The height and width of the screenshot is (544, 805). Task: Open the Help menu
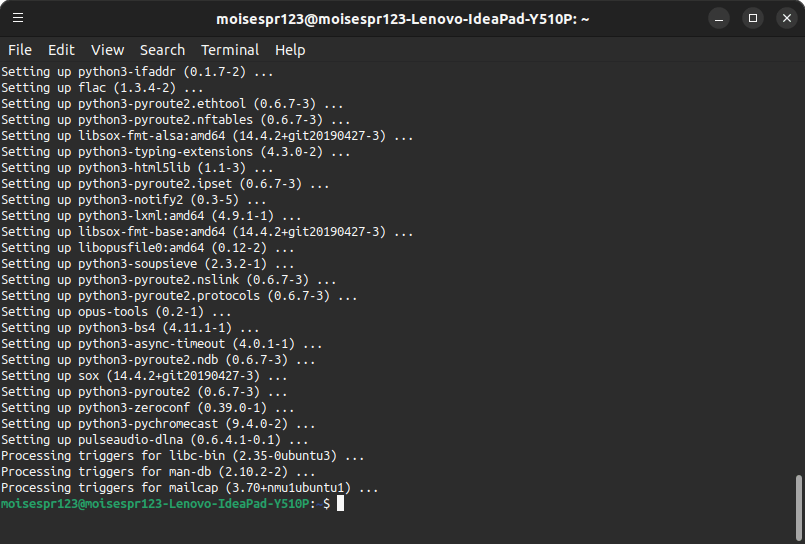[x=290, y=50]
